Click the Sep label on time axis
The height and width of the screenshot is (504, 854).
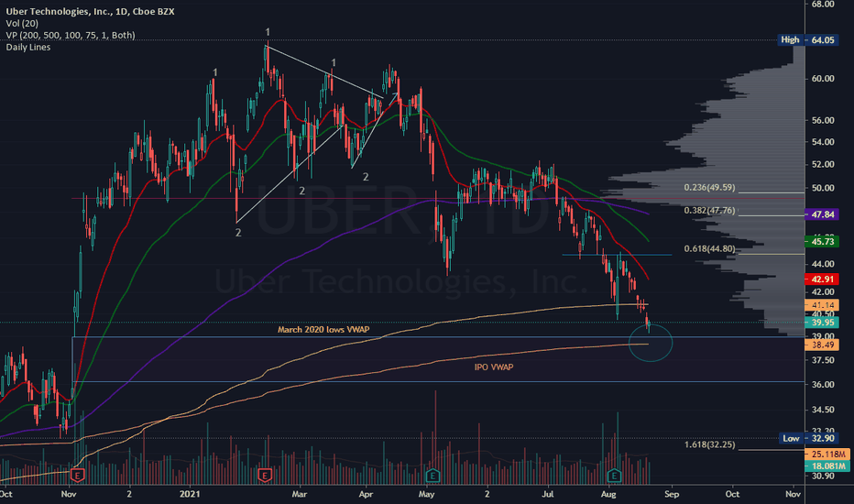coord(672,494)
